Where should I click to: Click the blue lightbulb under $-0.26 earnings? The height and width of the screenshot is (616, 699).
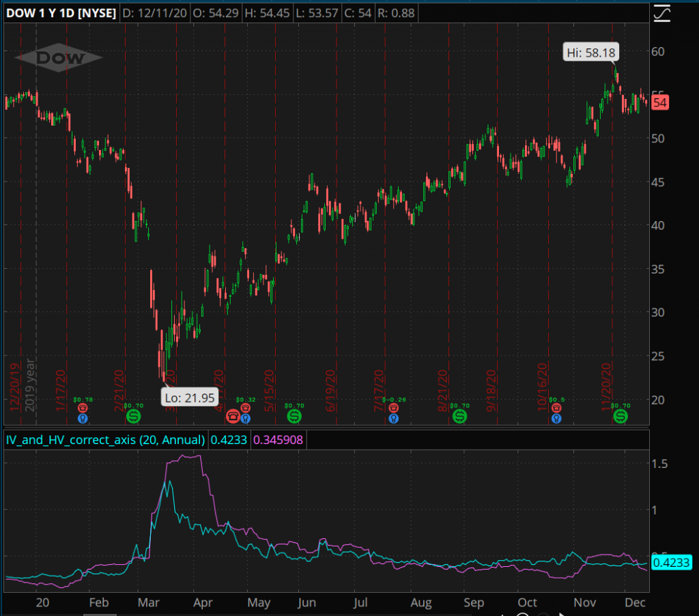click(393, 419)
